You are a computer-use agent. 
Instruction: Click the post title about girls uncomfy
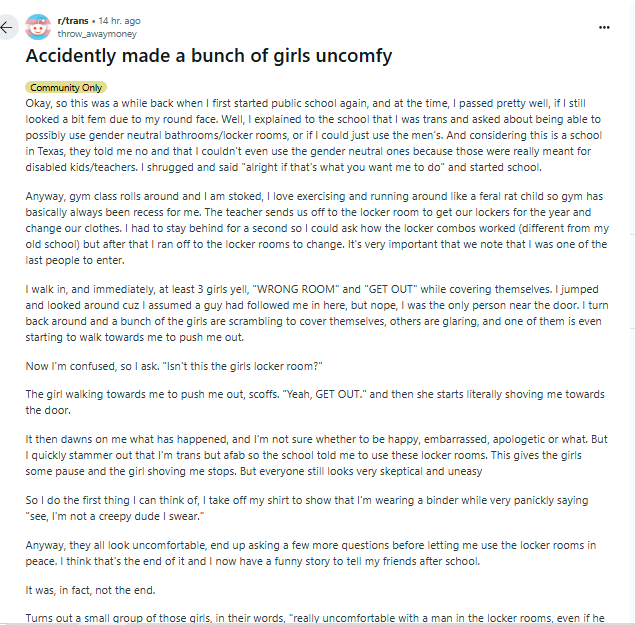point(208,56)
